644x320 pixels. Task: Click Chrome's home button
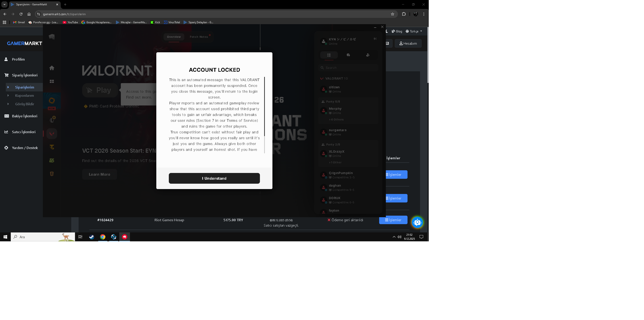[29, 14]
